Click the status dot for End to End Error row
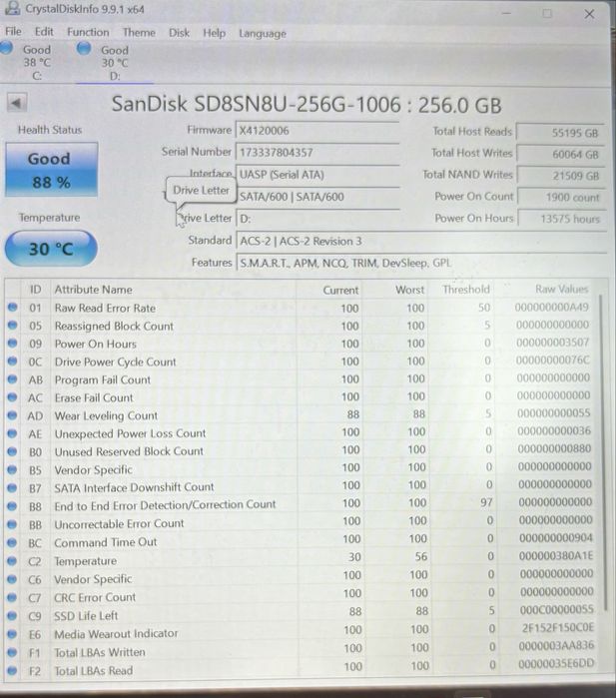Screen dimensions: 616x698 point(12,506)
